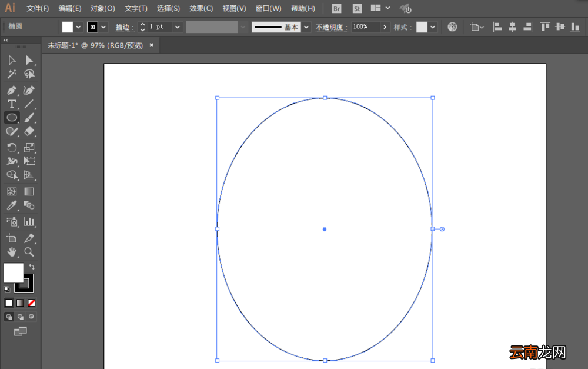
Task: Activate the Artboard tool
Action: point(12,238)
